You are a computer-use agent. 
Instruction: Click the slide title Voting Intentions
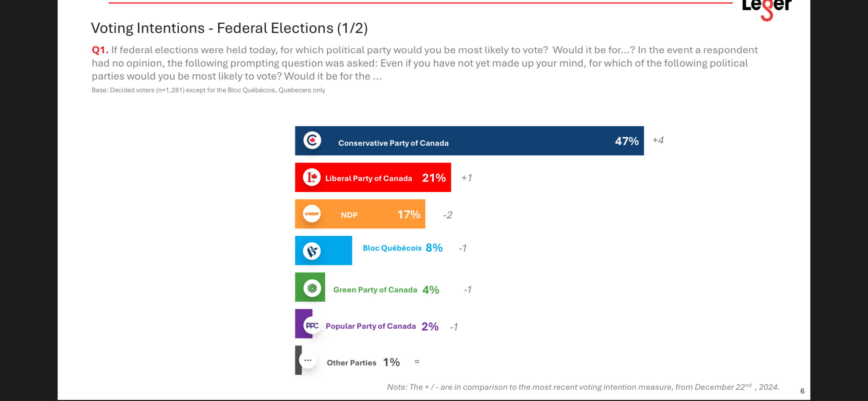pyautogui.click(x=229, y=28)
